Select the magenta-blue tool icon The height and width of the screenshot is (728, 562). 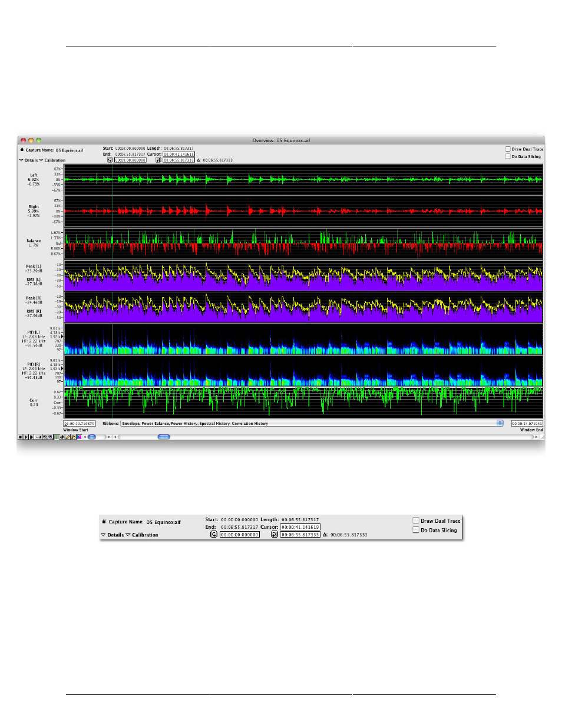pos(79,437)
